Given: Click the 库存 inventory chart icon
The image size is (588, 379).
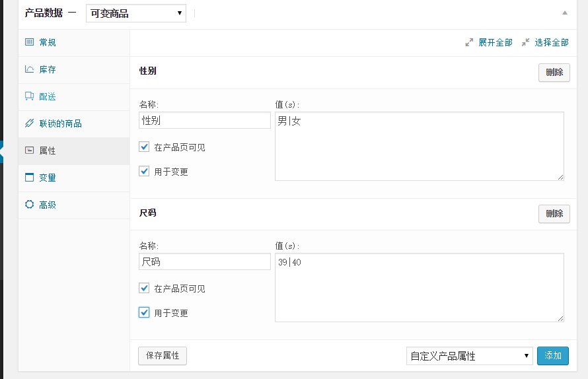Looking at the screenshot, I should point(29,69).
